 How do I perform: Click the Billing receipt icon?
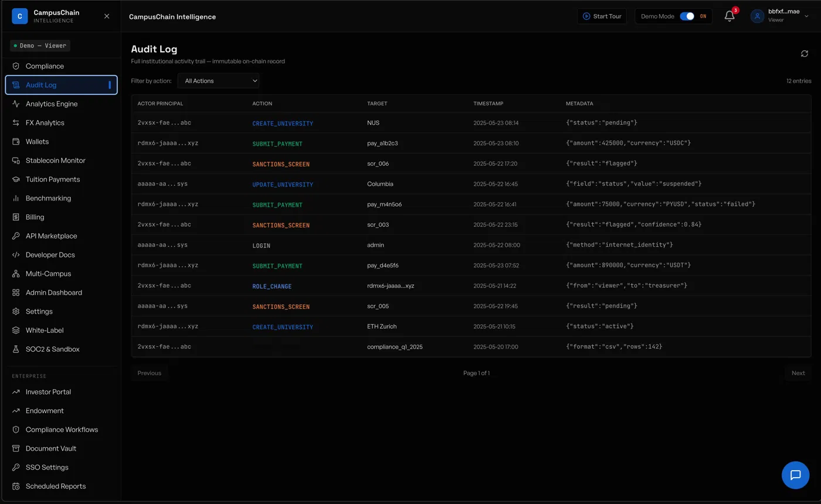16,217
